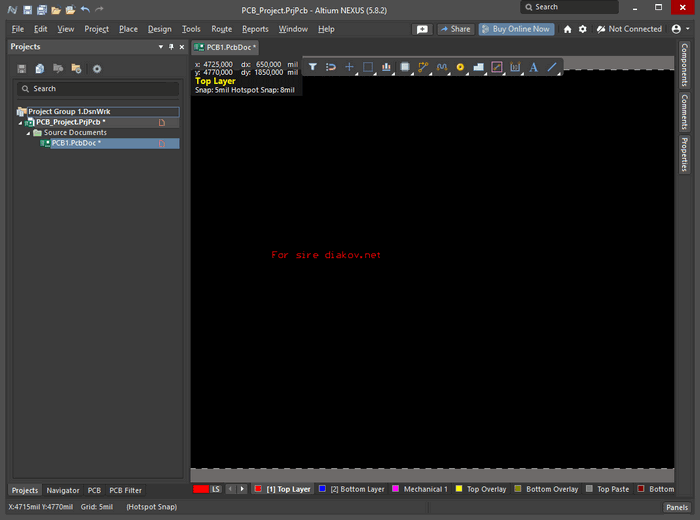This screenshot has width=700, height=520.
Task: Open the Projects panel options dropdown arrow
Action: tap(161, 47)
